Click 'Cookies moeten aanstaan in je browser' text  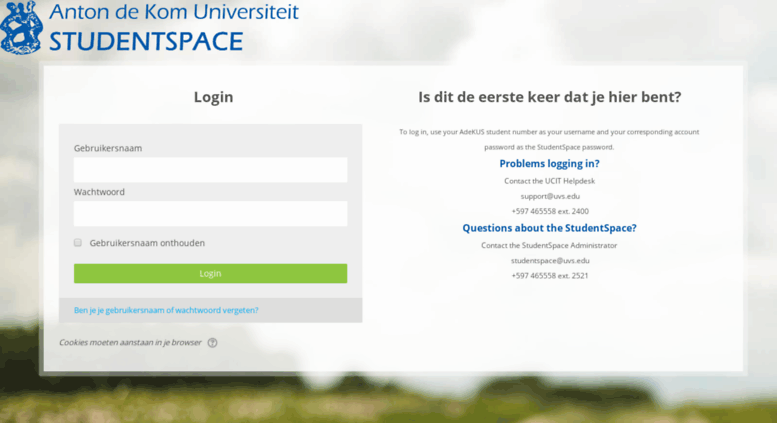(130, 342)
